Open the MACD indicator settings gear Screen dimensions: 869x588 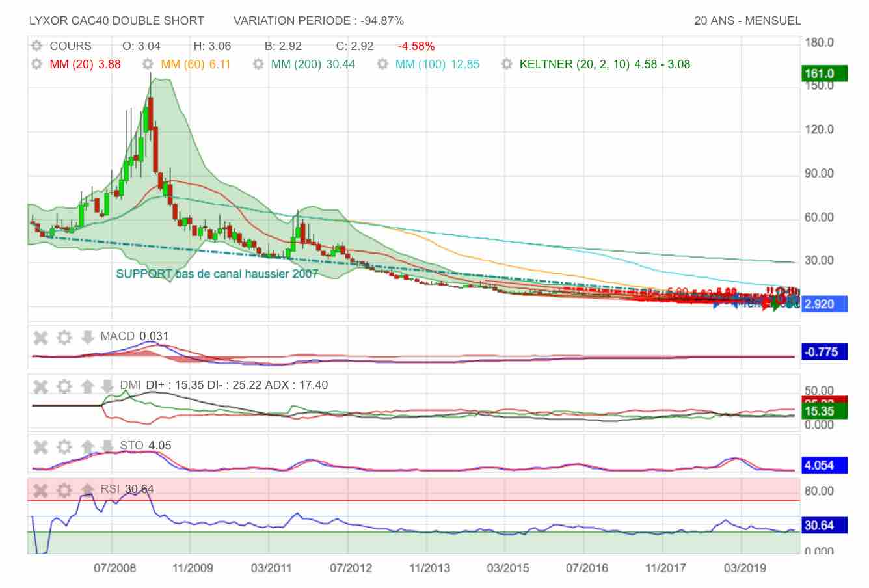pos(64,338)
